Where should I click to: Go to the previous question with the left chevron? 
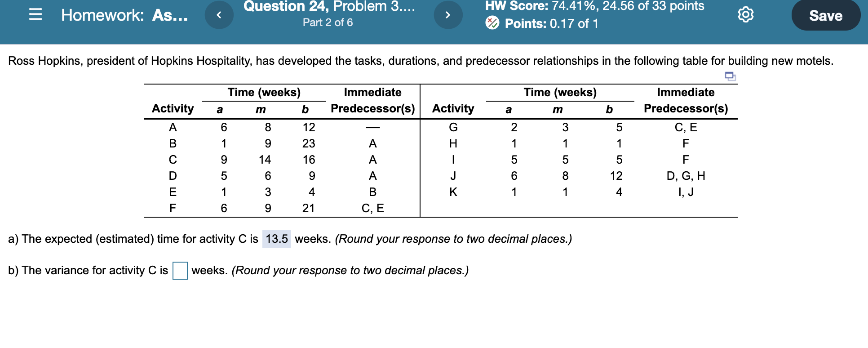point(220,14)
